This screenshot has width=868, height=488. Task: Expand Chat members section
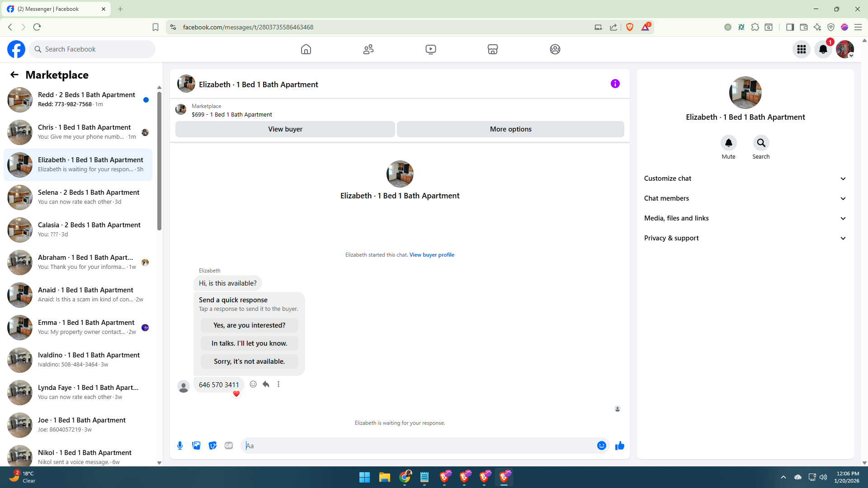click(x=745, y=198)
